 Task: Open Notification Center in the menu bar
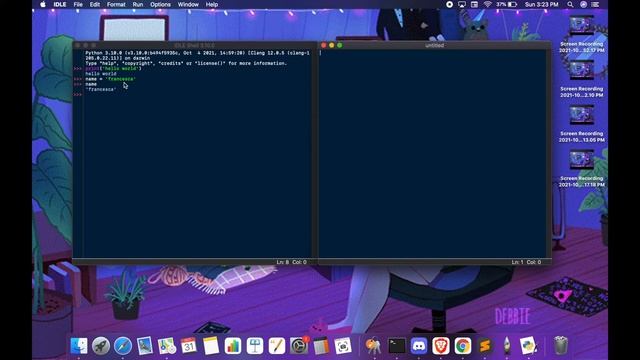coord(596,4)
